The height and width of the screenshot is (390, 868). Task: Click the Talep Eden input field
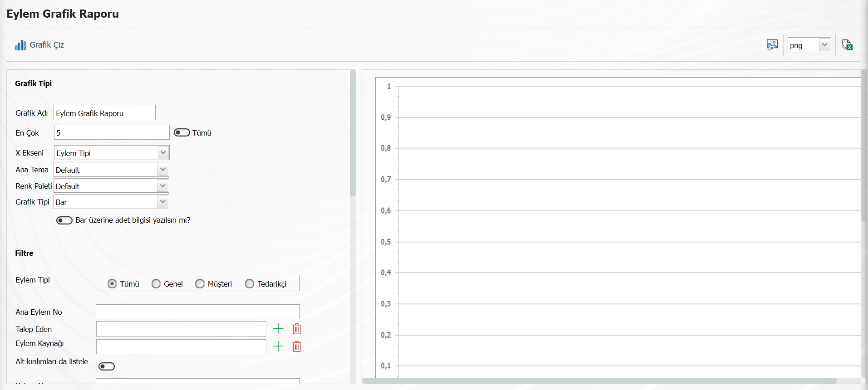tap(181, 329)
